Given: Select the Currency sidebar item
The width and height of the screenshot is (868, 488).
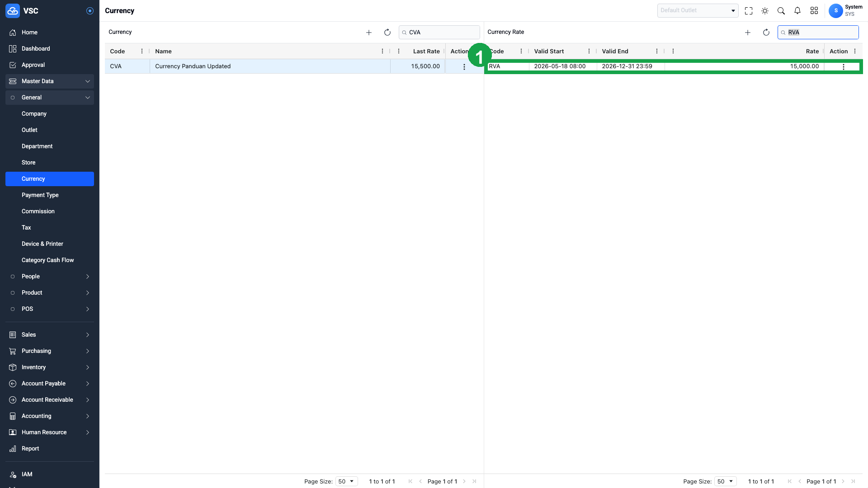Looking at the screenshot, I should (x=50, y=179).
